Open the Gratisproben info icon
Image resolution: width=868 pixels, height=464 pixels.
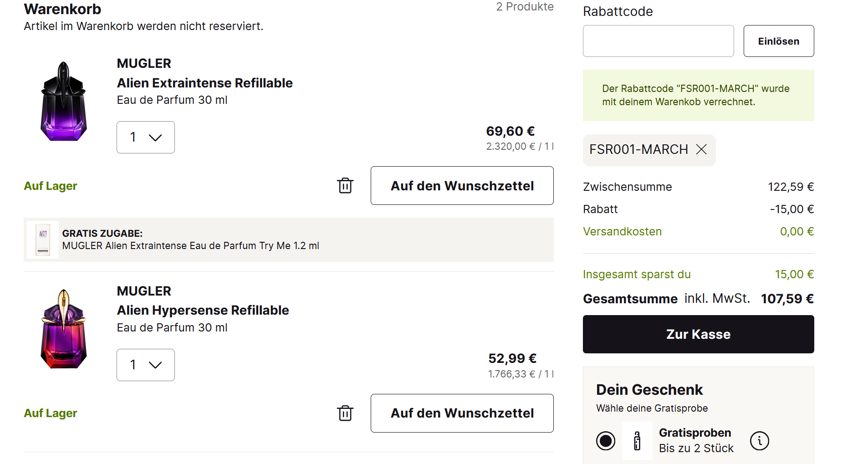pyautogui.click(x=759, y=441)
